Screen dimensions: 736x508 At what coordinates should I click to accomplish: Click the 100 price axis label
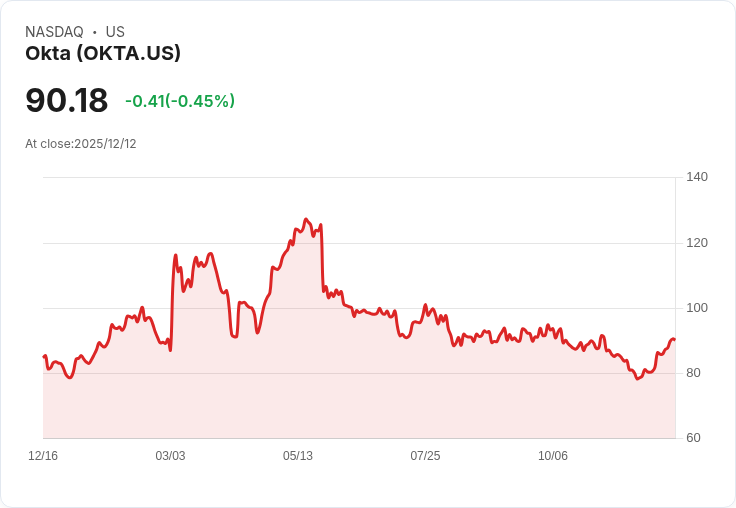[x=697, y=308]
